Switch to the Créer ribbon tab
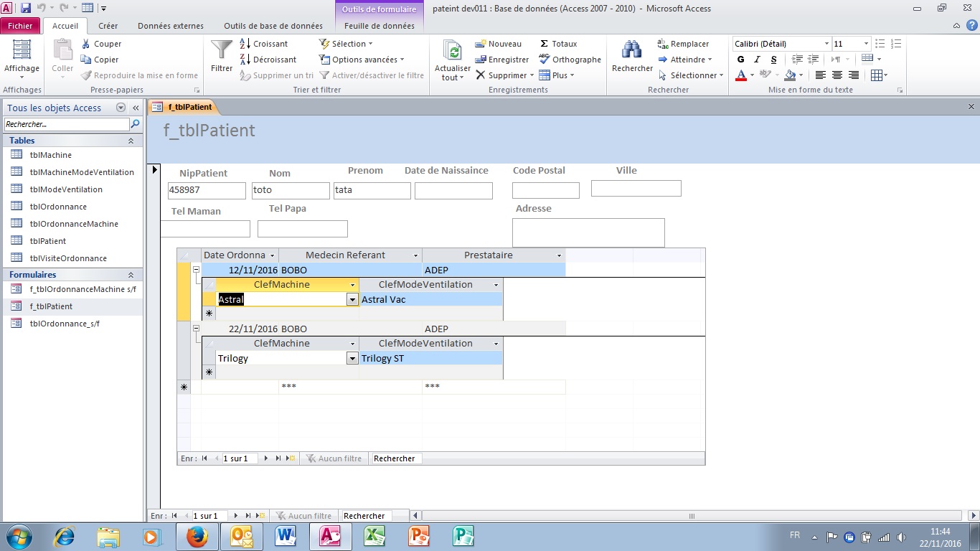 tap(108, 26)
